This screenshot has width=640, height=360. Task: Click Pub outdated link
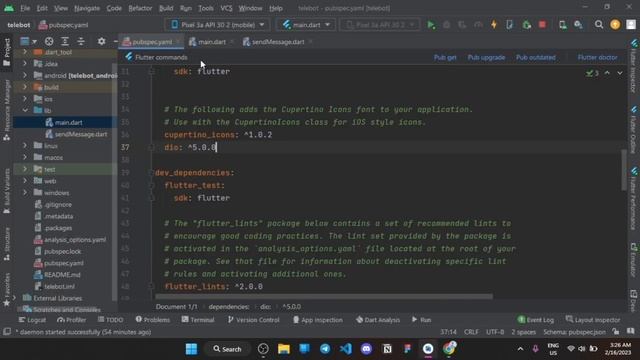(536, 58)
